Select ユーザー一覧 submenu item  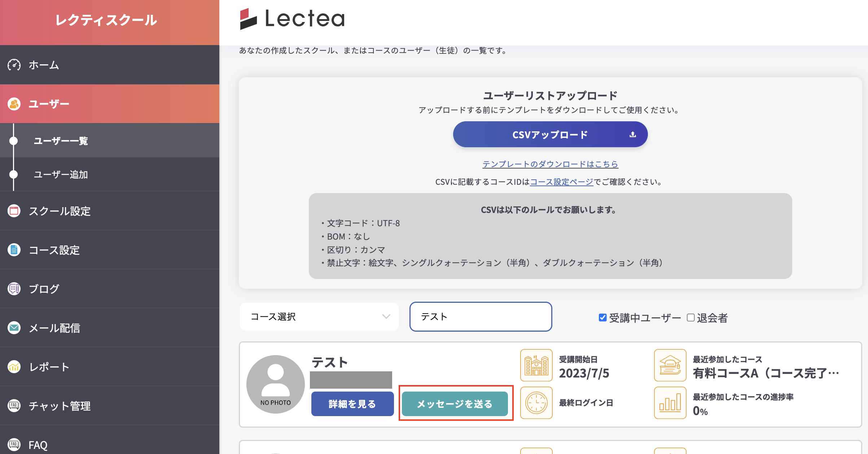(x=61, y=141)
